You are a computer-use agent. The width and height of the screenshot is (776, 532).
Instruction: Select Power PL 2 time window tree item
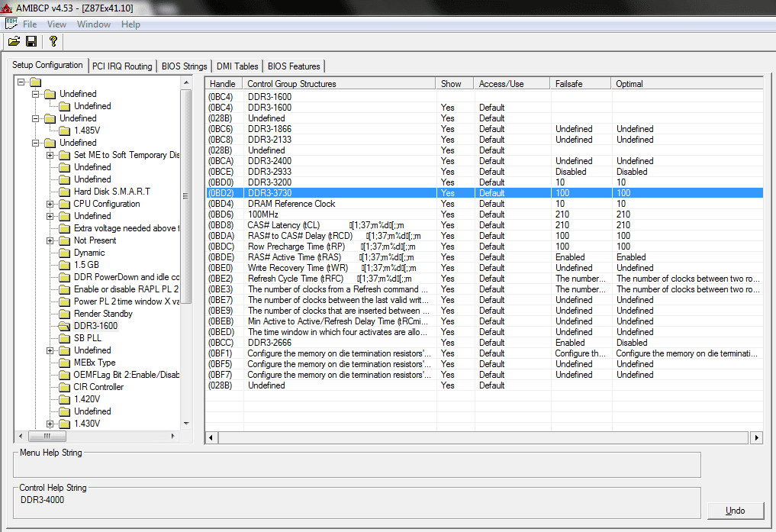pyautogui.click(x=126, y=301)
